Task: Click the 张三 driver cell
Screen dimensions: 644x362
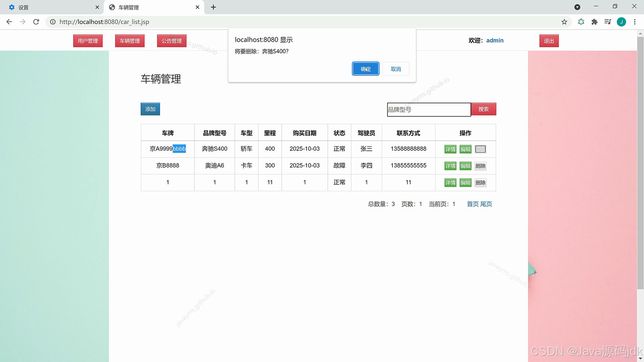Action: pos(366,148)
